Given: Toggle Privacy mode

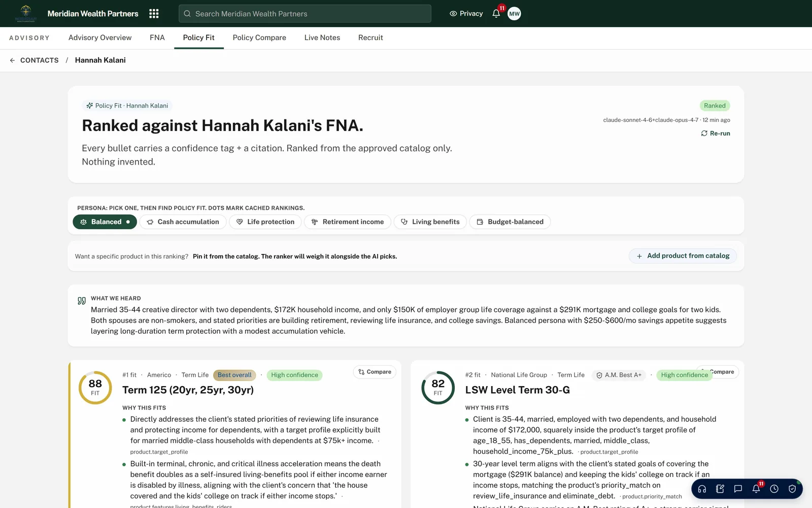Looking at the screenshot, I should (x=466, y=14).
